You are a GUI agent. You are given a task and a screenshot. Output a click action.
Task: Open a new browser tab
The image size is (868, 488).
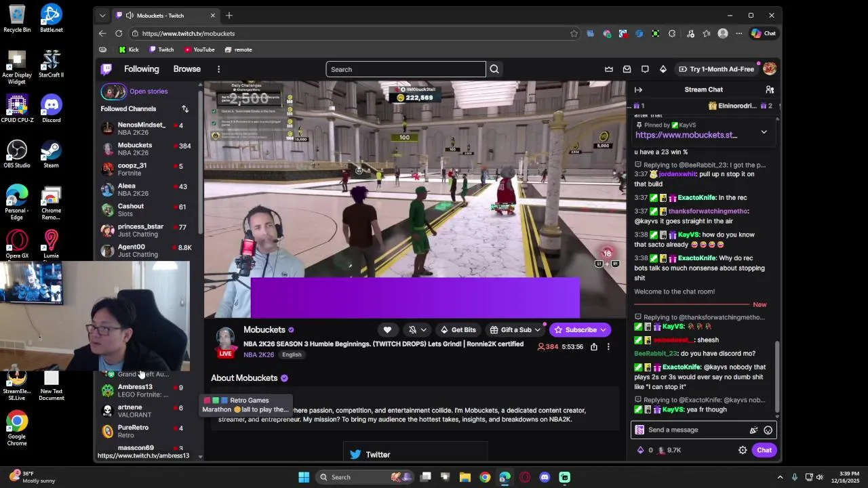(x=229, y=15)
